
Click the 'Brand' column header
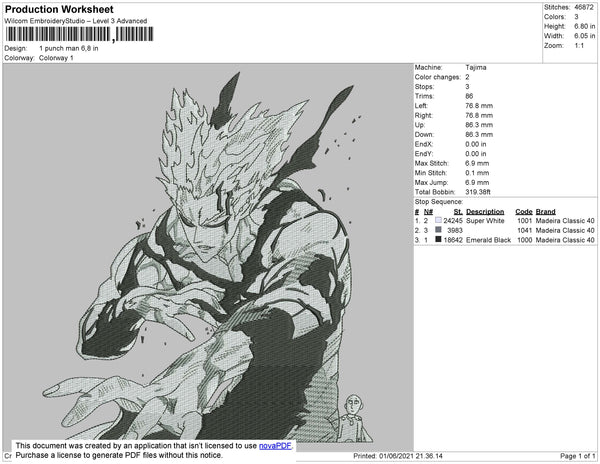pyautogui.click(x=545, y=212)
